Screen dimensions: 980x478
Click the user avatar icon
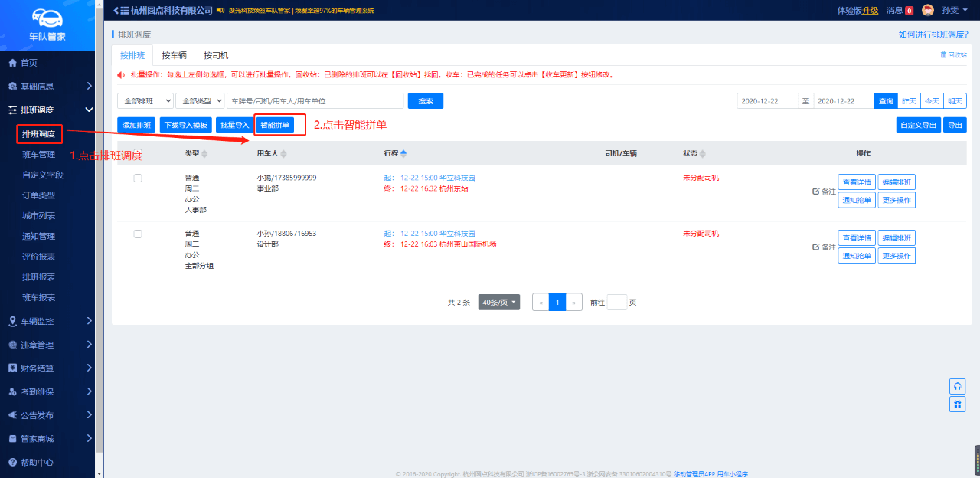click(x=927, y=11)
